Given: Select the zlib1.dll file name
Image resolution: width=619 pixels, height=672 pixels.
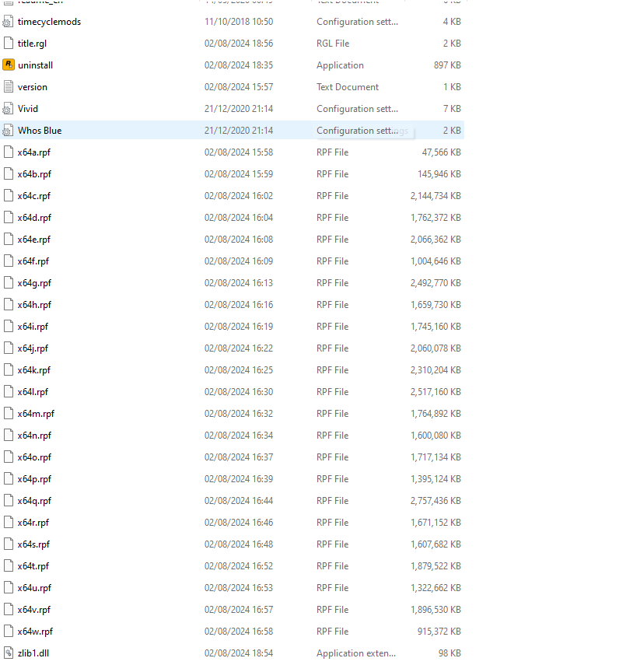Looking at the screenshot, I should 33,653.
